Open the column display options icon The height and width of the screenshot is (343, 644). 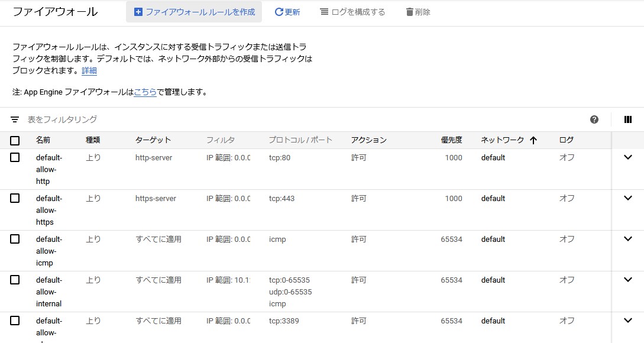(628, 119)
